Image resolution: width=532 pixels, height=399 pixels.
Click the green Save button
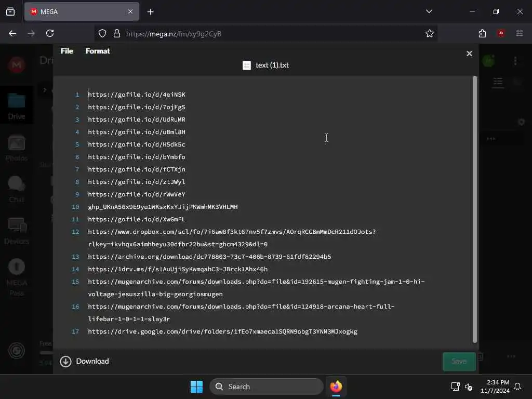pos(459,362)
